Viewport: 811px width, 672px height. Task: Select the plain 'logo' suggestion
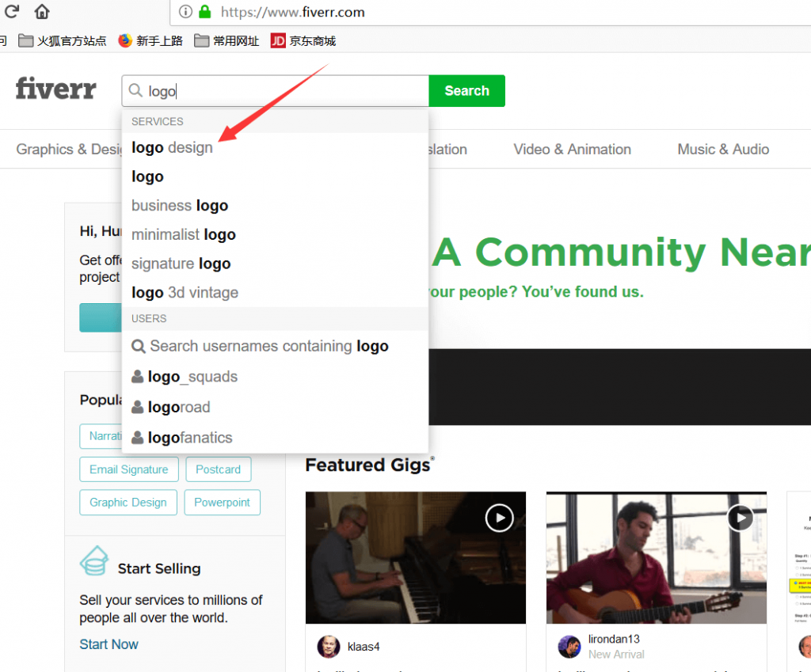coord(275,177)
